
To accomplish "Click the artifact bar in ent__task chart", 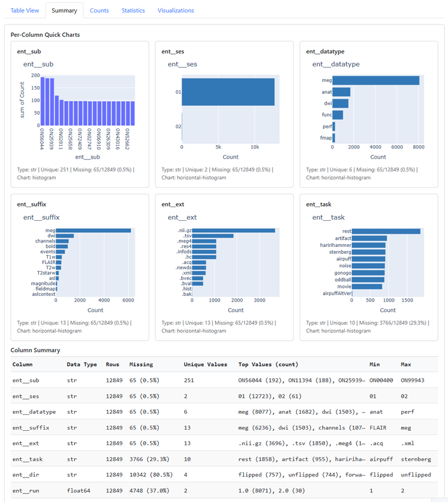I will pyautogui.click(x=369, y=238).
